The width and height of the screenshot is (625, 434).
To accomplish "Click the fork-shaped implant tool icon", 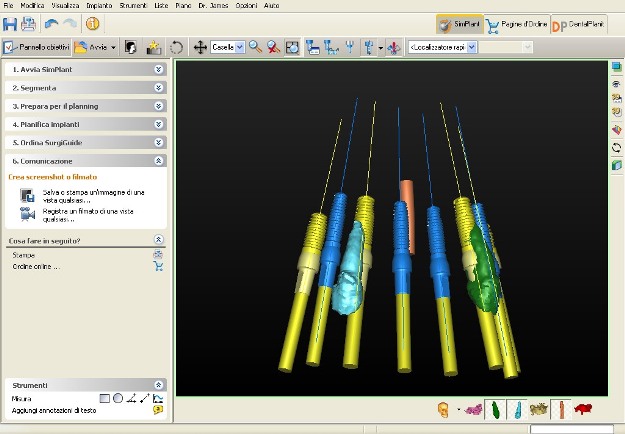I will point(350,47).
